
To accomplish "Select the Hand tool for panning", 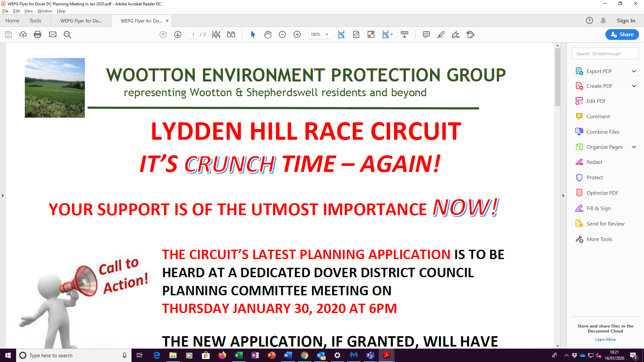I will pos(268,35).
